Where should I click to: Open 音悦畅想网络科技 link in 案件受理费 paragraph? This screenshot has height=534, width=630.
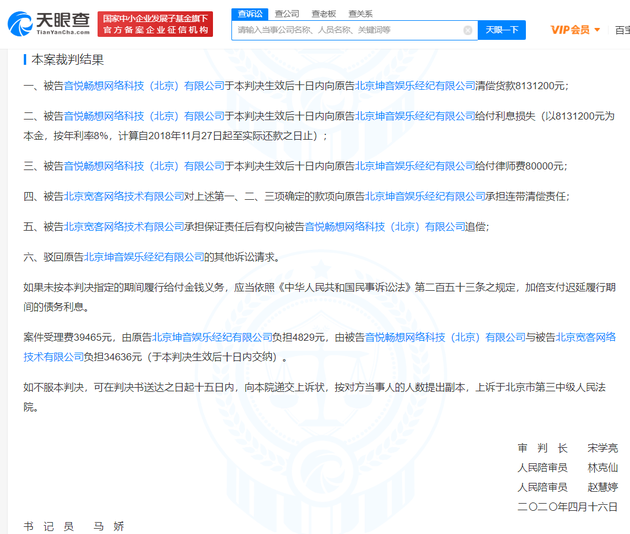445,338
